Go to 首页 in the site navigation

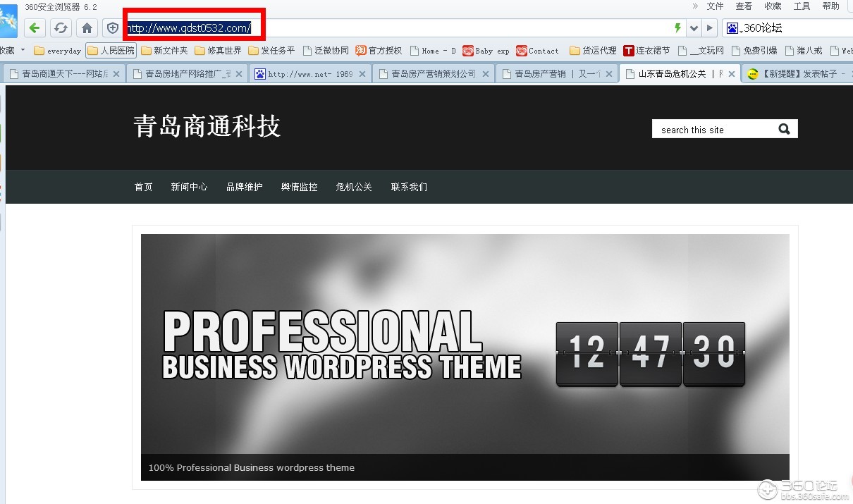click(143, 187)
